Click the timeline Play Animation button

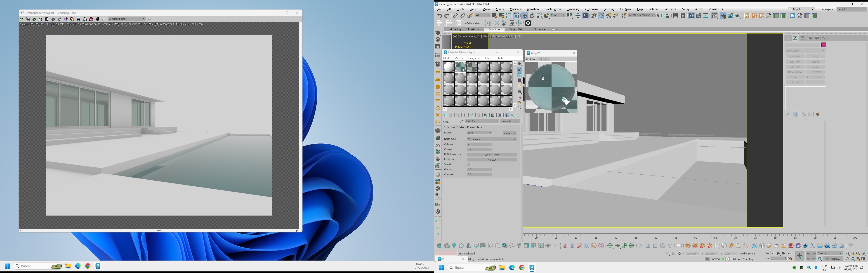pos(779,254)
